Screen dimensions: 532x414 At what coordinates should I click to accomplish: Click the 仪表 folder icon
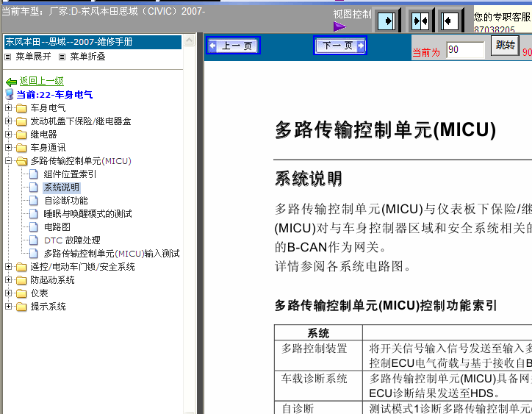click(21, 293)
